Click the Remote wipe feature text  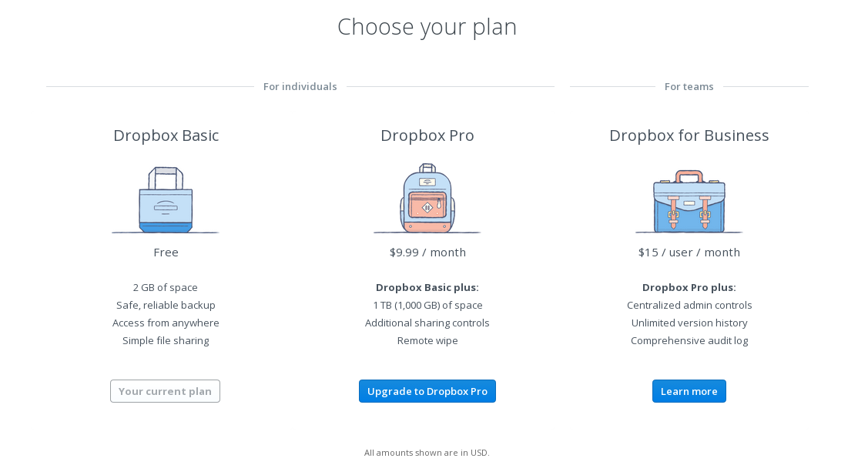click(x=427, y=340)
